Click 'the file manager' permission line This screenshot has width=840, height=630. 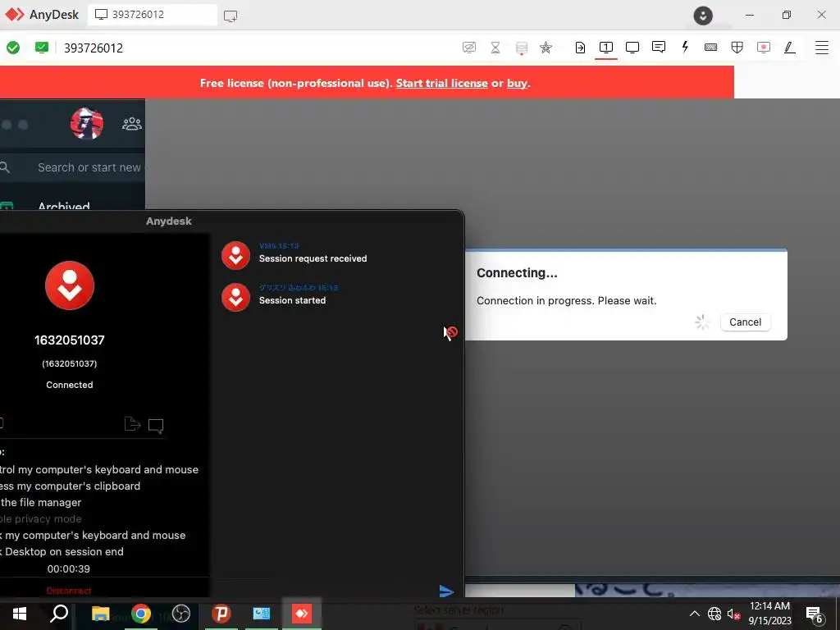point(41,503)
